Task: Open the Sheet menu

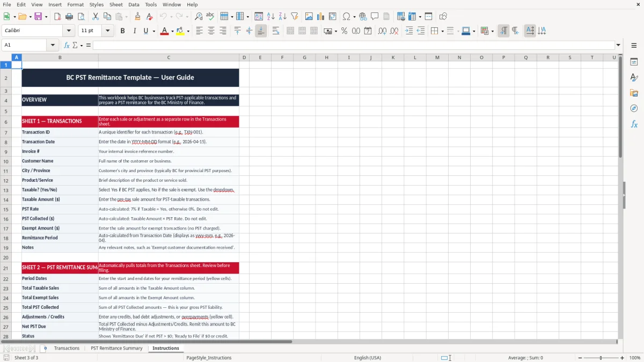Action: 116,4
